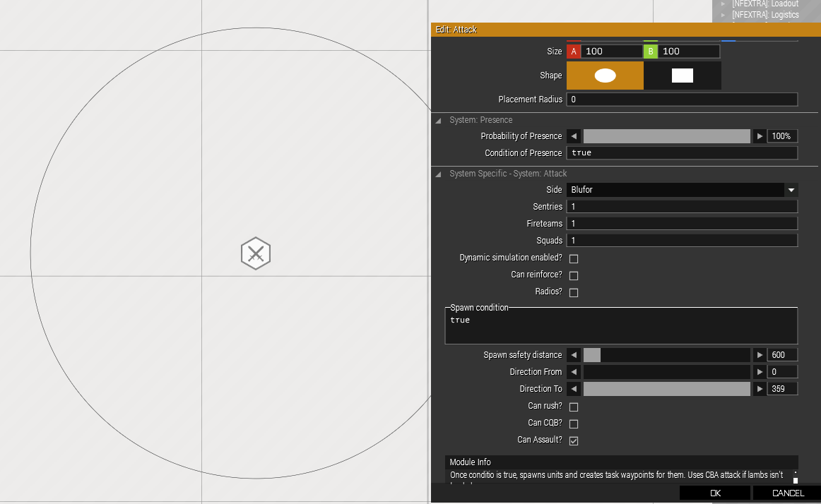Adjust Spawn safety distance slider
Image resolution: width=821 pixels, height=504 pixels.
pyautogui.click(x=666, y=355)
